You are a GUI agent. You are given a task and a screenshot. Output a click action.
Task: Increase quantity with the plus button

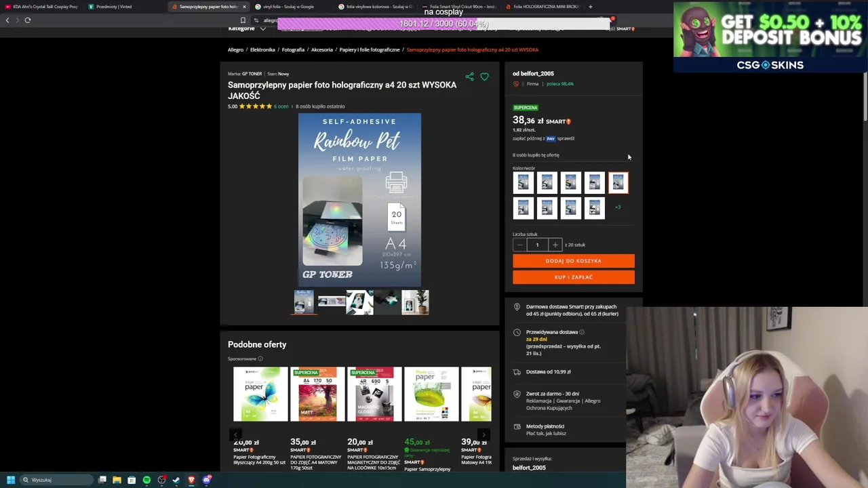tap(555, 245)
